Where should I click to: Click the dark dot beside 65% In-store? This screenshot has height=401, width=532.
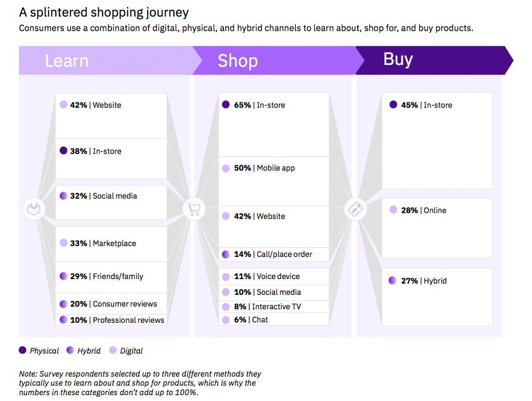point(226,105)
